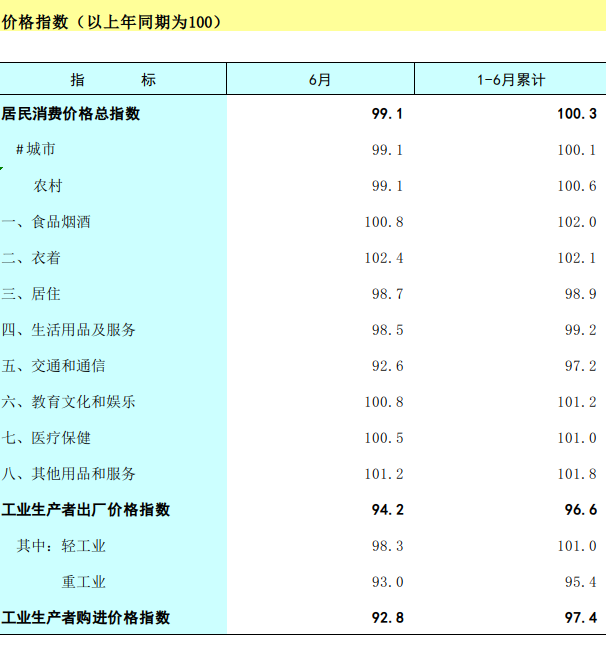
Task: Click the 三、居住 row label
Action: [x=32, y=294]
